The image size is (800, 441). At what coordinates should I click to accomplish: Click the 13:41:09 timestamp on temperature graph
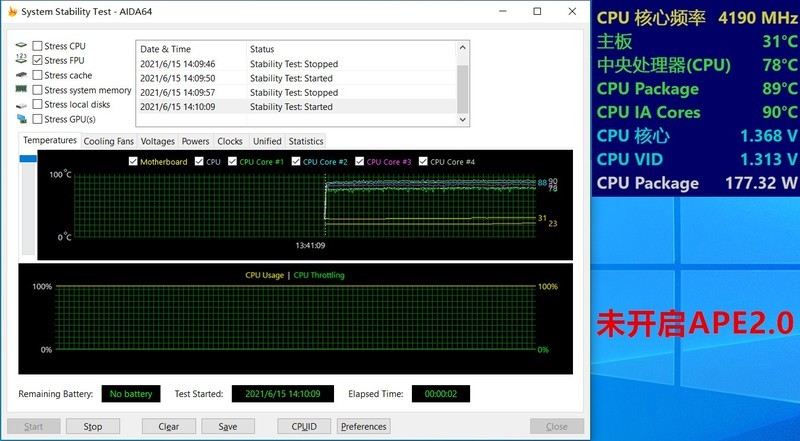310,246
